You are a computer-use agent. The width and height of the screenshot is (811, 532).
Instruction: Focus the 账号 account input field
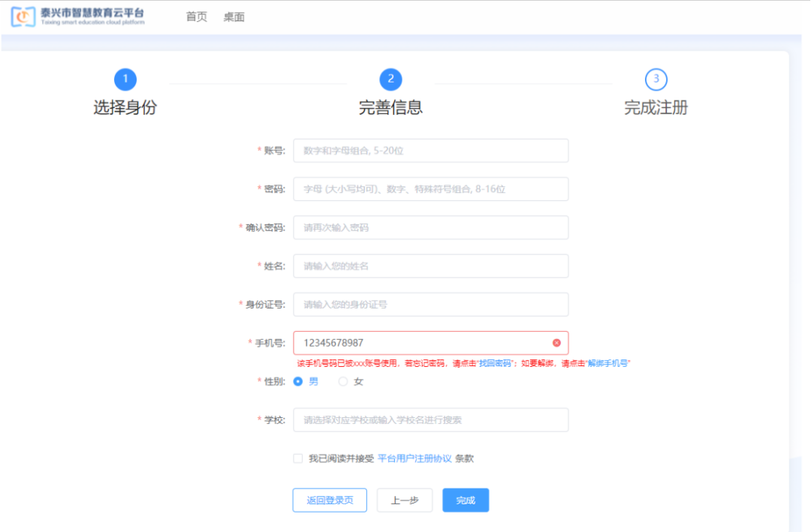click(430, 151)
